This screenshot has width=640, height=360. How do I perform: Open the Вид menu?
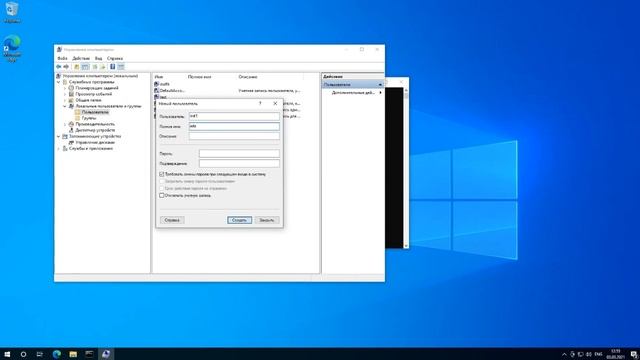click(98, 58)
